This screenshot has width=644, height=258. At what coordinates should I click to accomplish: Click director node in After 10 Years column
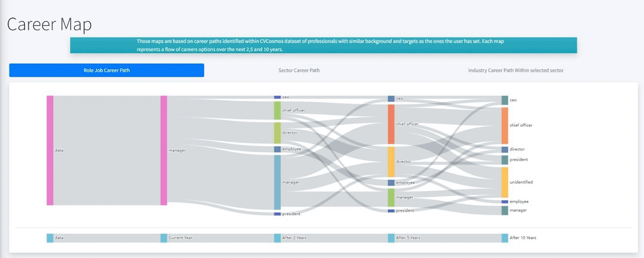coord(505,150)
